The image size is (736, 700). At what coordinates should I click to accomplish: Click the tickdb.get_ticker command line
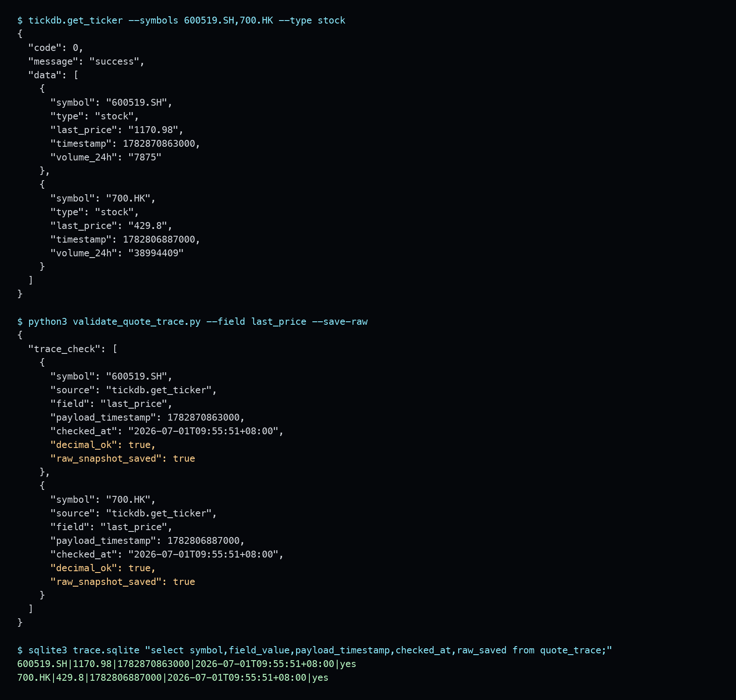[181, 21]
